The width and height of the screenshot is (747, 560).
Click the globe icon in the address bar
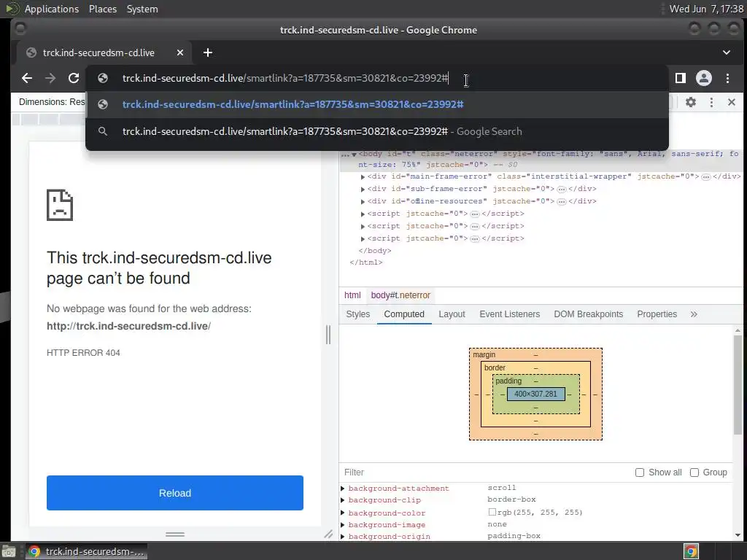coord(103,78)
